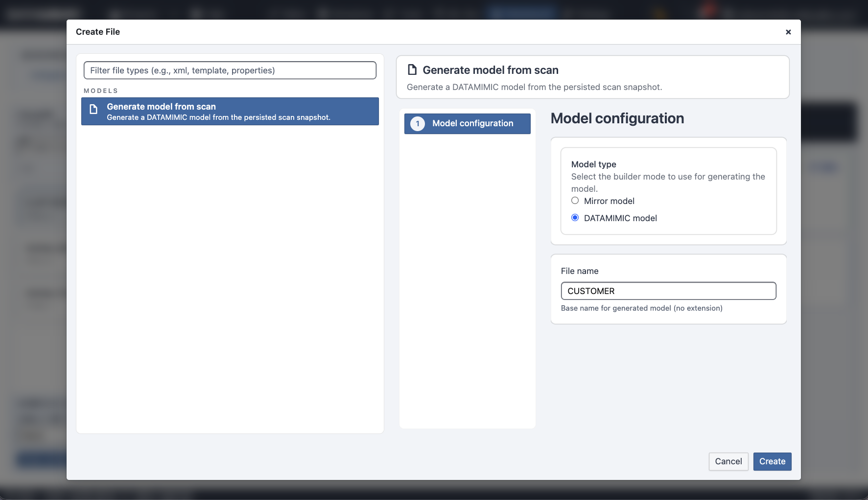
Task: Click the Mirror model label text
Action: [x=609, y=201]
